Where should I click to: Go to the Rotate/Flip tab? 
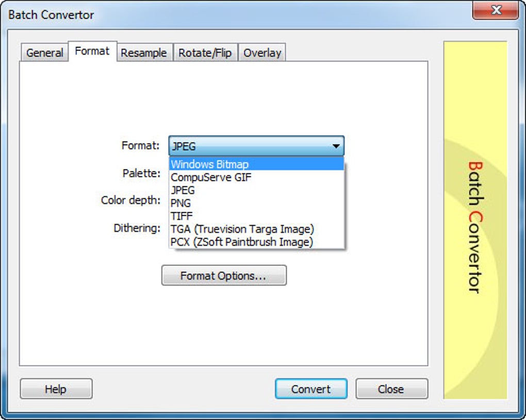[205, 53]
